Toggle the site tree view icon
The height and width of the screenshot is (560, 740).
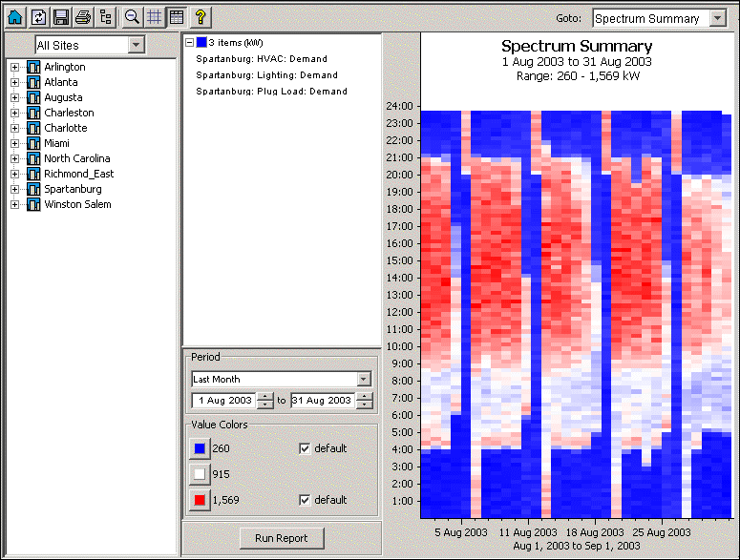coord(106,17)
